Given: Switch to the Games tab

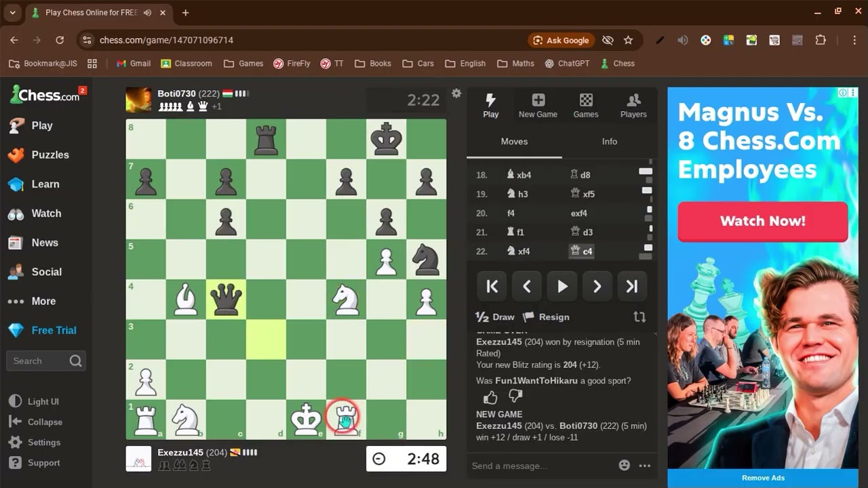Looking at the screenshot, I should [x=586, y=105].
